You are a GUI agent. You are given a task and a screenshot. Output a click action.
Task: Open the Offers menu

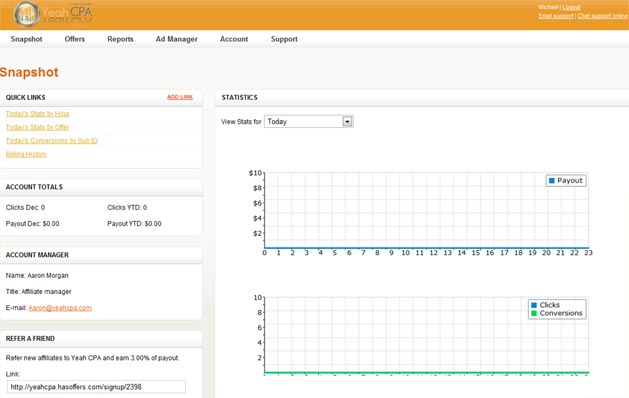75,39
